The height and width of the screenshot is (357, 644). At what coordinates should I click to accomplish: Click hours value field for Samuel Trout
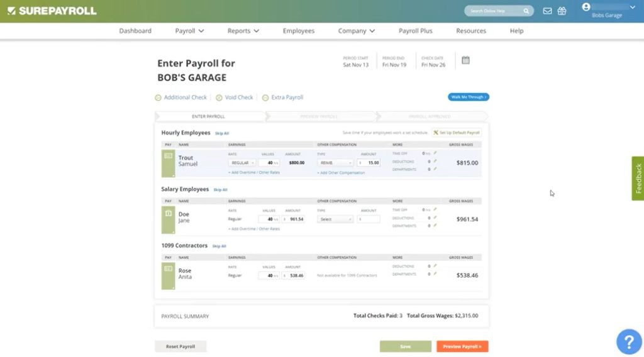point(269,163)
